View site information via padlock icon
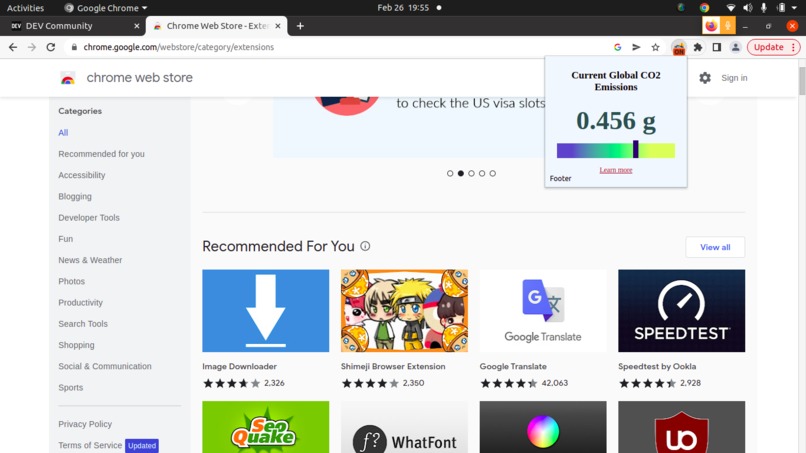 click(x=74, y=47)
